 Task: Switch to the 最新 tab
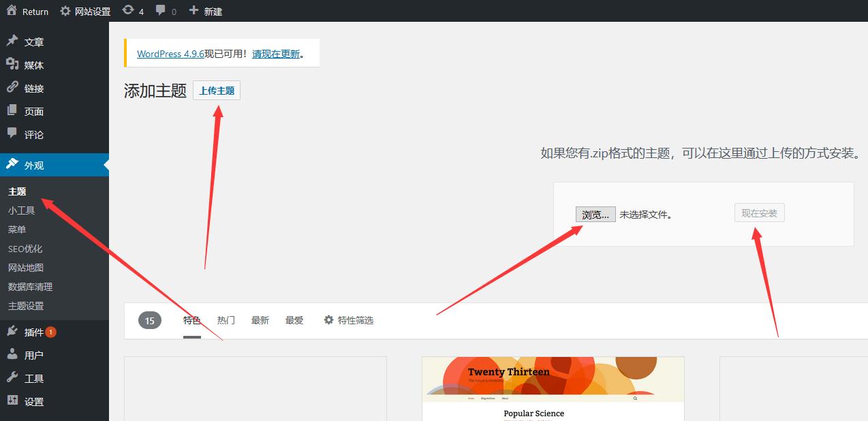click(260, 320)
